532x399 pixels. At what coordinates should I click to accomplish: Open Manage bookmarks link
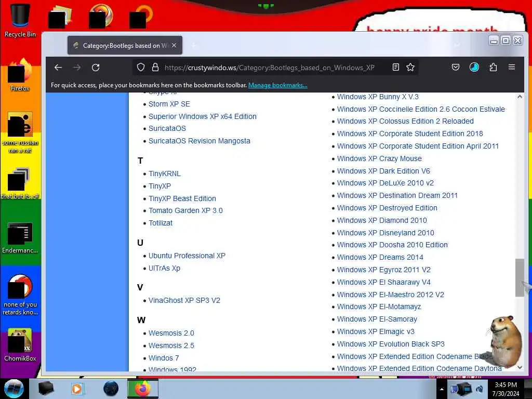pyautogui.click(x=277, y=85)
